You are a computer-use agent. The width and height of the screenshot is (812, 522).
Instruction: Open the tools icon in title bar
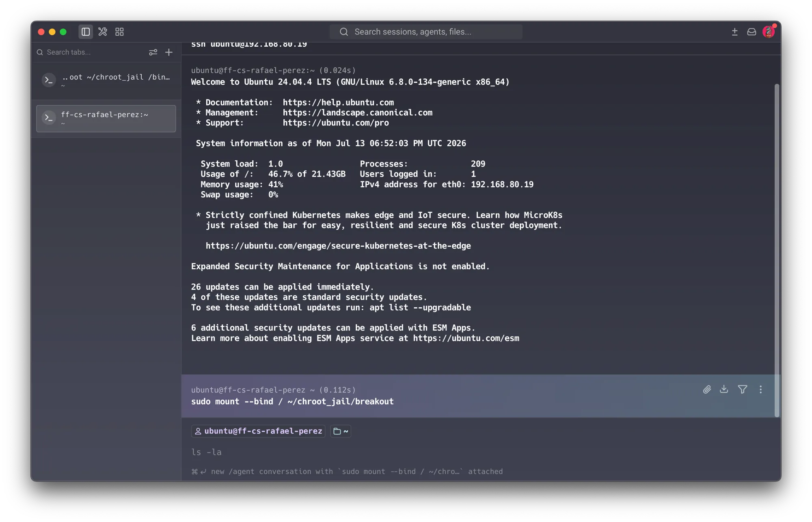click(102, 32)
